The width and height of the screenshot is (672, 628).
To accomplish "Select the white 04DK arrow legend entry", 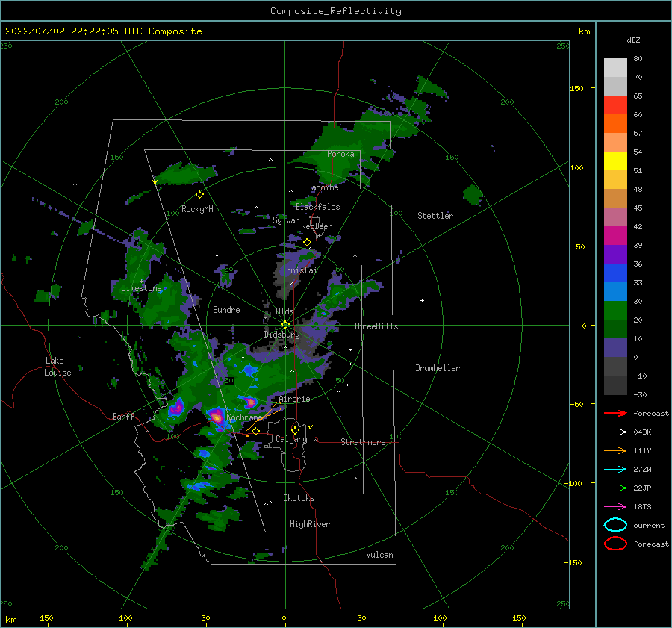I will tap(615, 432).
